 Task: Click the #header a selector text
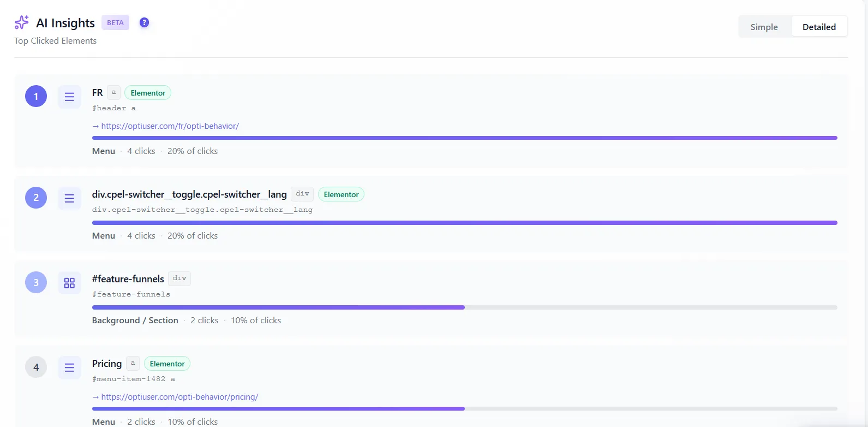[114, 108]
